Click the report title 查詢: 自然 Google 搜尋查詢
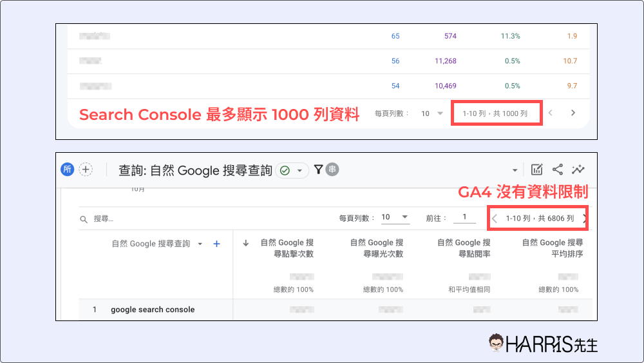644x363 pixels. (x=196, y=170)
